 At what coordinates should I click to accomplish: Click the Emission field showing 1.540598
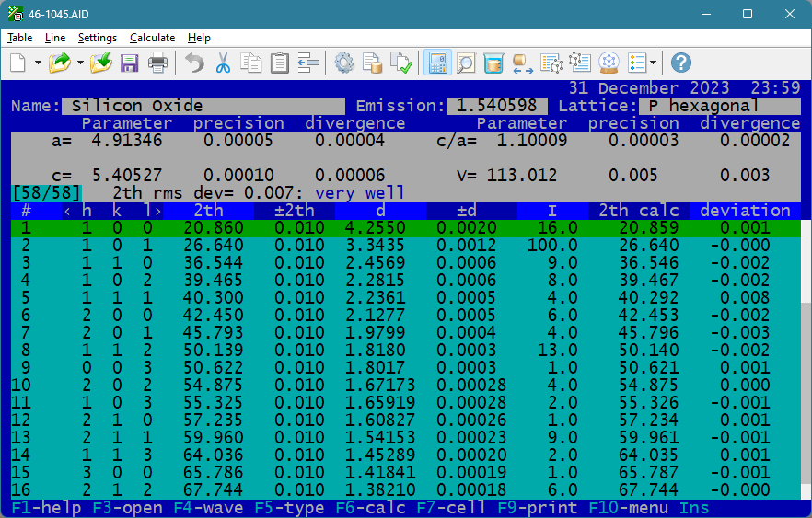tap(496, 106)
